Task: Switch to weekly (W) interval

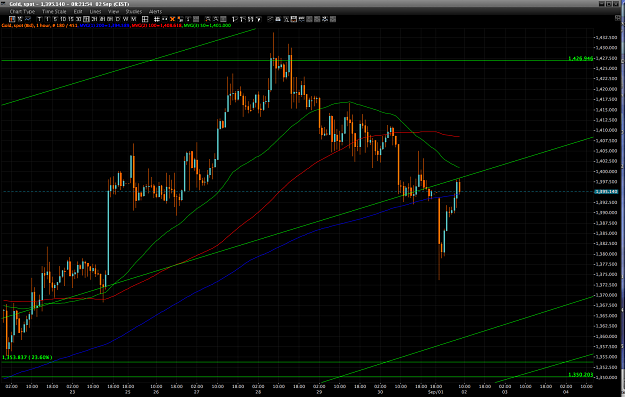Action: point(125,19)
